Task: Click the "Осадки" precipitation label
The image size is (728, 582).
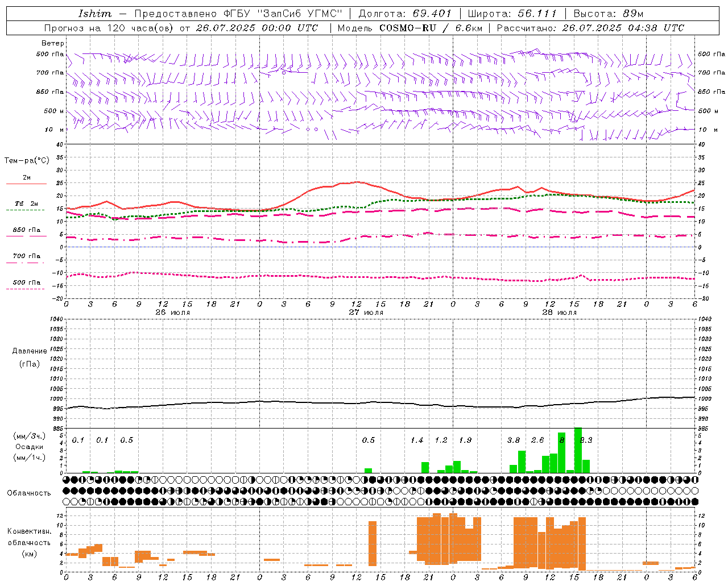Action: tap(29, 447)
